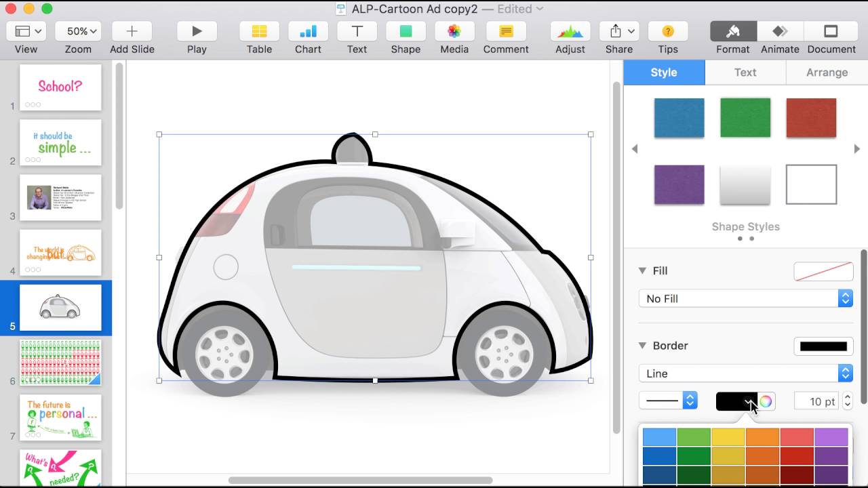
Task: Select slide 1 'School?' thumbnail
Action: [x=60, y=87]
